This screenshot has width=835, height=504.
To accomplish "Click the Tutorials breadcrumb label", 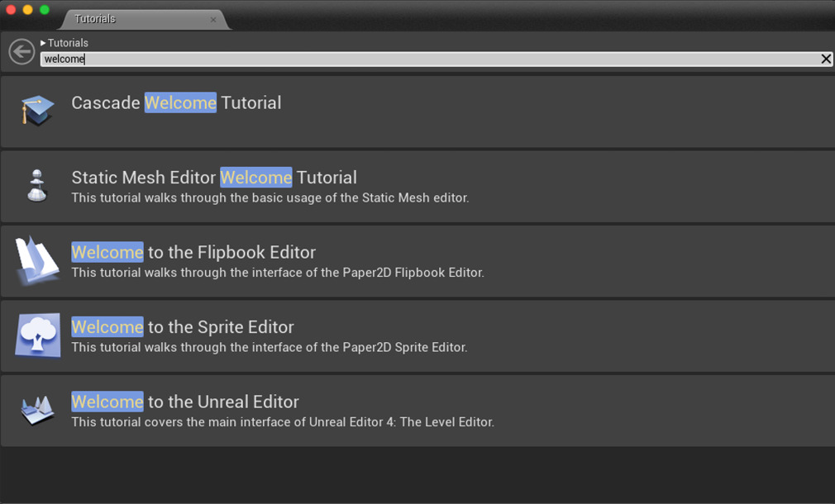I will 69,42.
